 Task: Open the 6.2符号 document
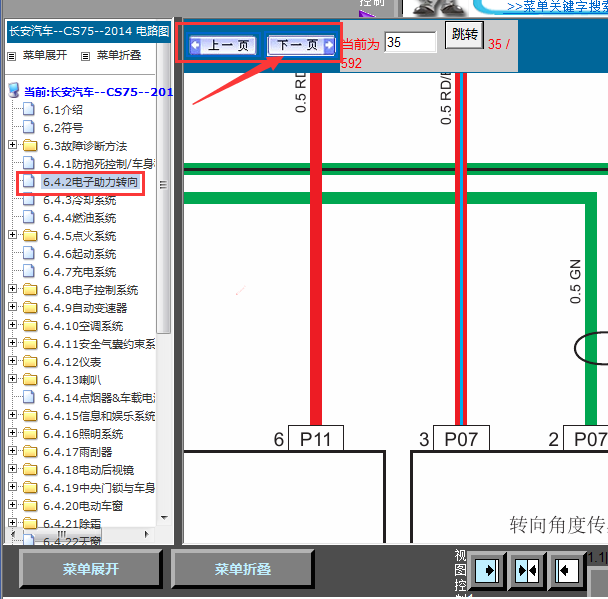(x=63, y=128)
